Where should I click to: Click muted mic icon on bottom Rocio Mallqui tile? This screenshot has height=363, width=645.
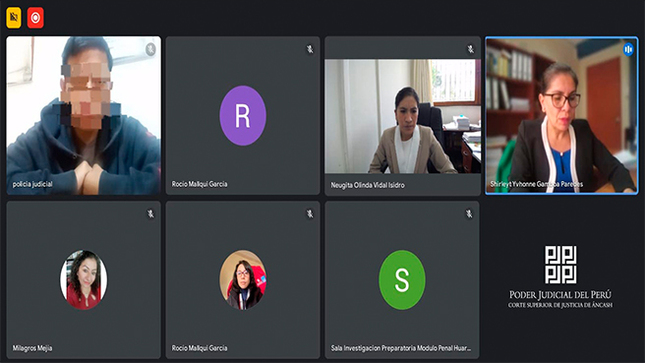[x=310, y=214]
